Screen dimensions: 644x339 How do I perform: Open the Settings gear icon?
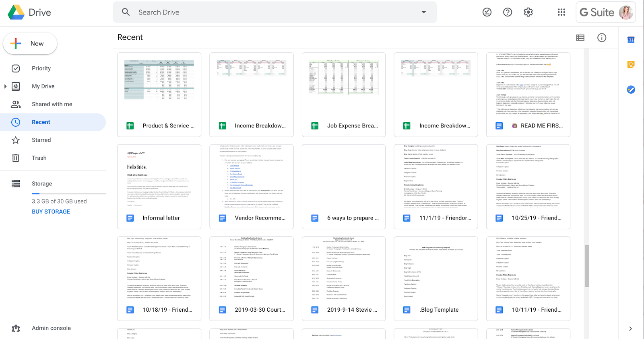528,12
